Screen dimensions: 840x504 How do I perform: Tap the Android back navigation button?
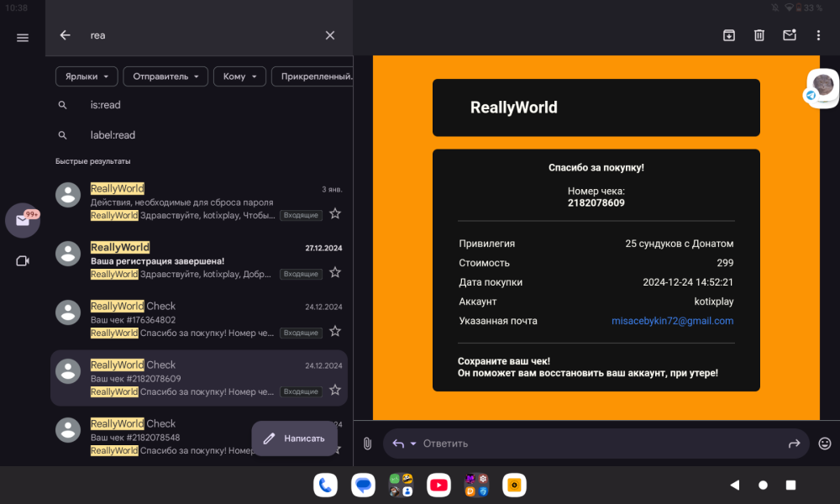coord(734,486)
